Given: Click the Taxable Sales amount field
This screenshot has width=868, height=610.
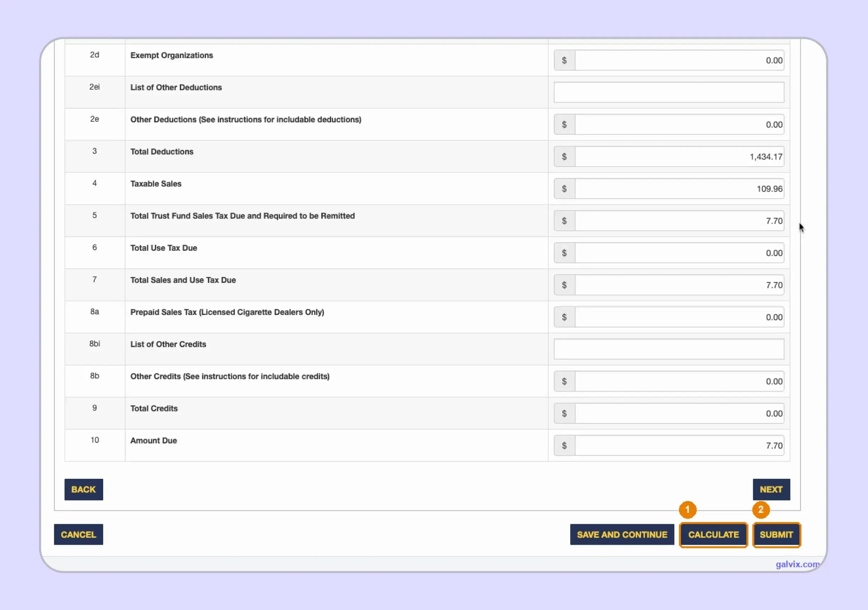Looking at the screenshot, I should tap(679, 189).
